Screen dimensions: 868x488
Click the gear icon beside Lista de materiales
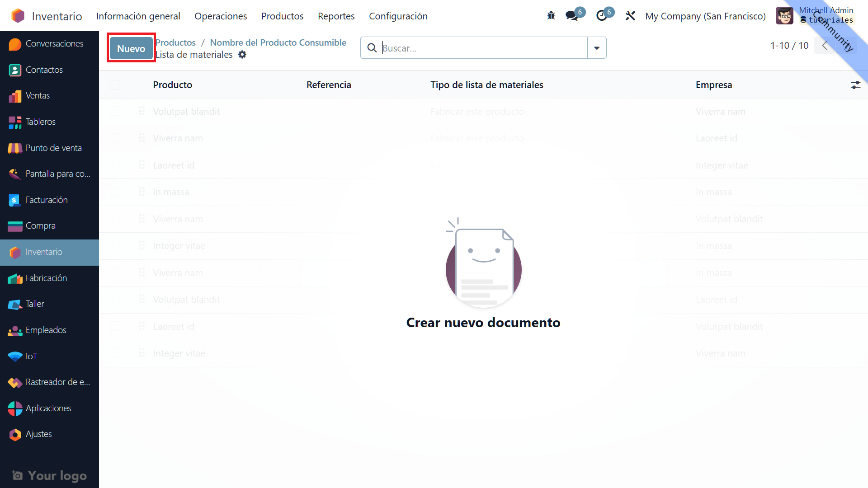coord(242,55)
